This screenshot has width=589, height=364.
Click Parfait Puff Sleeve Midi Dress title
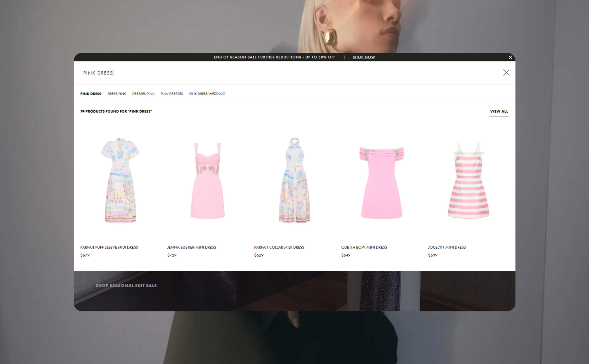click(x=109, y=247)
